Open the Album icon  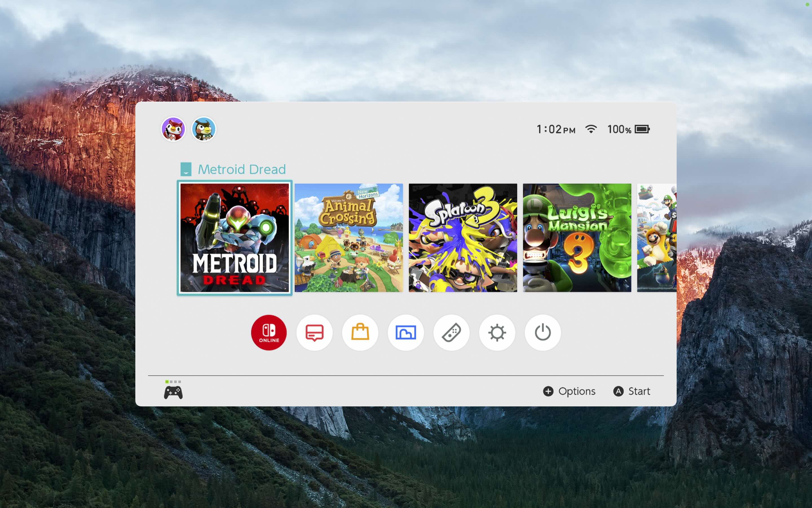[406, 332]
